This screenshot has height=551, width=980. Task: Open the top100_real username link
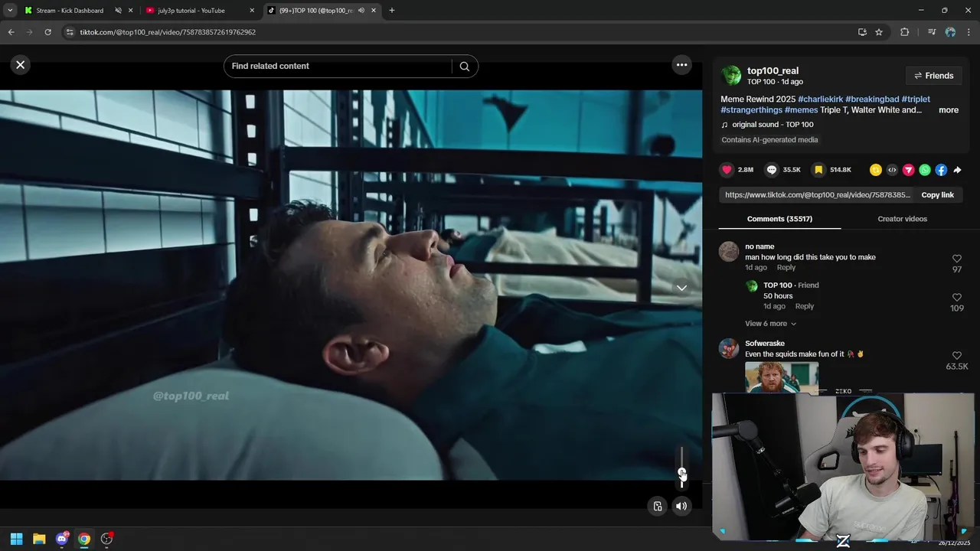773,70
